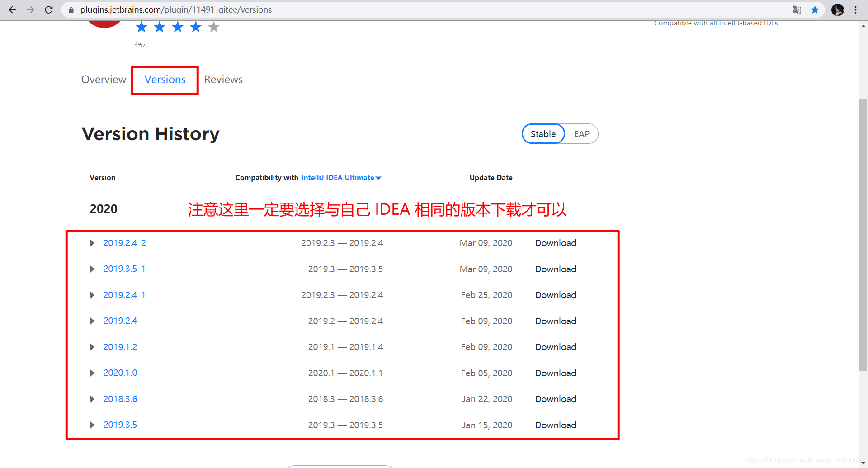Viewport: 868px width, 468px height.
Task: Download version 2019.1.2
Action: [556, 347]
